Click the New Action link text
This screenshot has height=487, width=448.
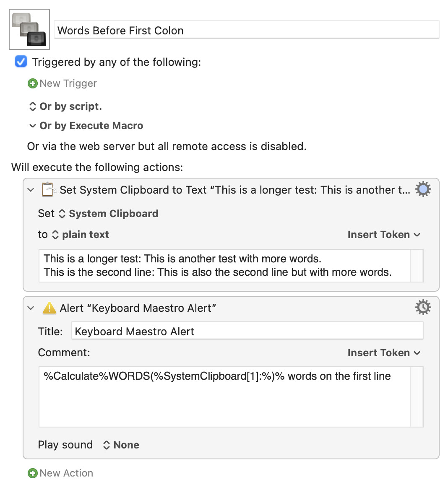[66, 473]
